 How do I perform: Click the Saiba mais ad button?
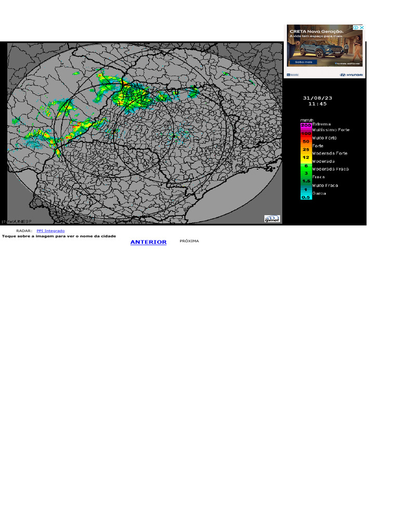303,62
